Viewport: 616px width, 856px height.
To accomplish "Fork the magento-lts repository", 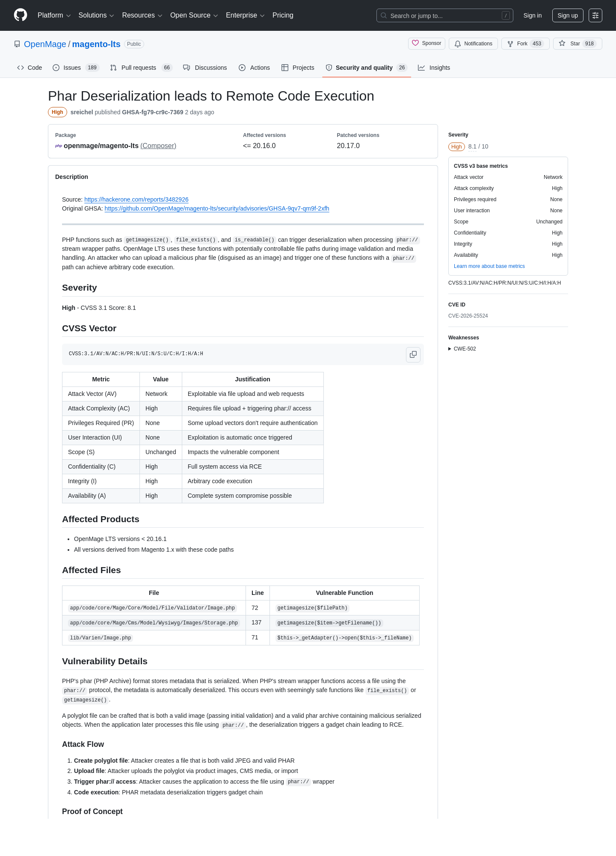I will pyautogui.click(x=525, y=44).
